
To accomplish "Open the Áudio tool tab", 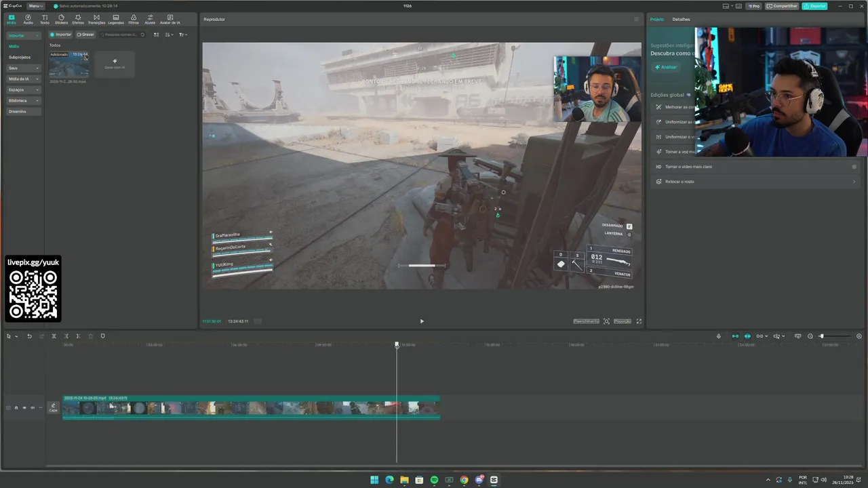I will tap(28, 19).
